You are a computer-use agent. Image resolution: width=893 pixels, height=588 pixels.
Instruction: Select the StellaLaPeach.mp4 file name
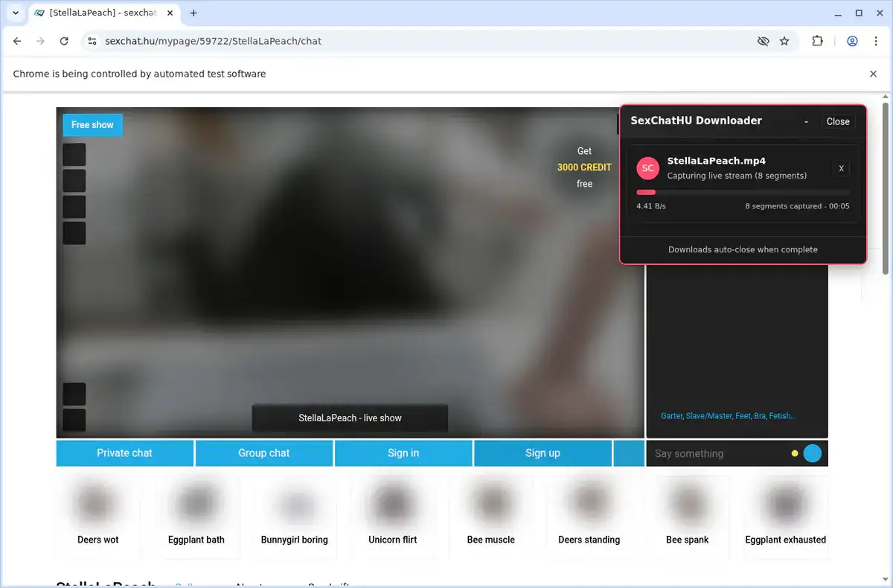716,161
